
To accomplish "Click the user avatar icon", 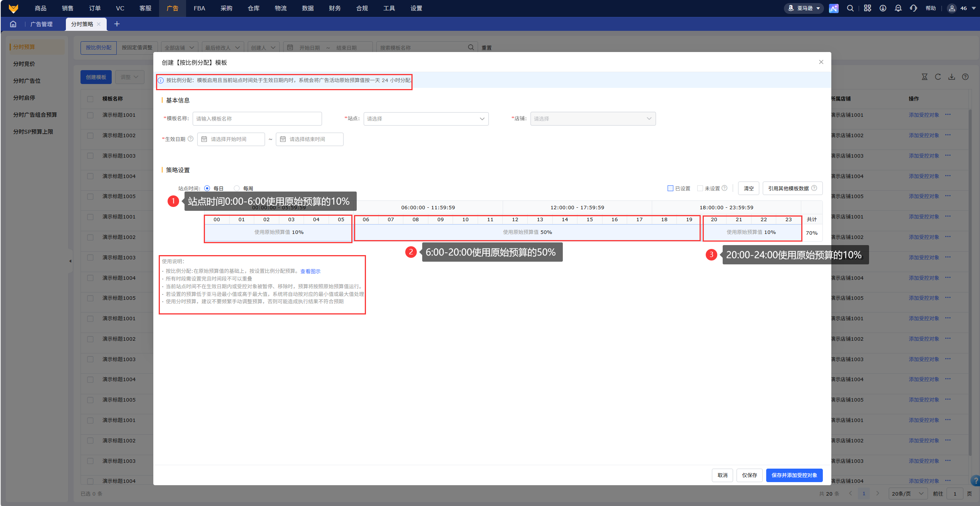I will click(x=952, y=8).
